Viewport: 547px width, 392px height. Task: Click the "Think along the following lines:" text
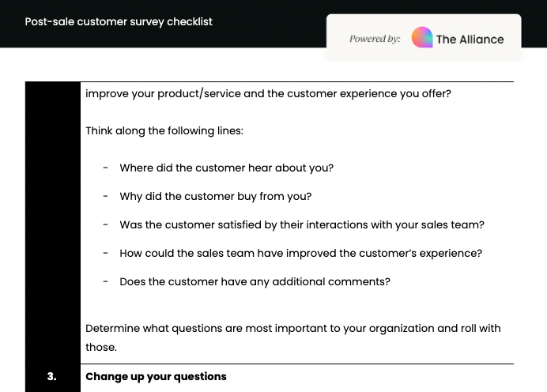[x=164, y=130]
